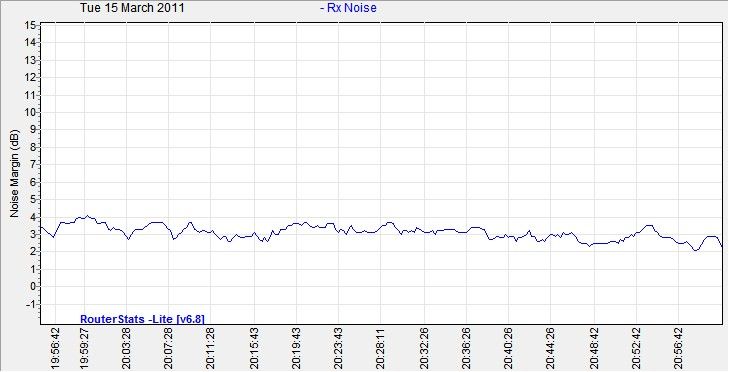The width and height of the screenshot is (729, 372).
Task: Click the y-axis value 3
Action: (33, 234)
